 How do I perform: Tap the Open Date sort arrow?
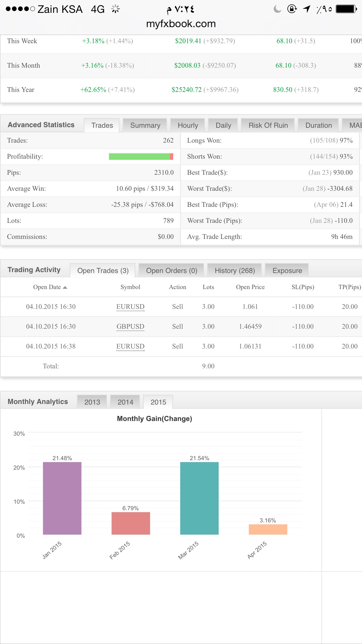65,288
